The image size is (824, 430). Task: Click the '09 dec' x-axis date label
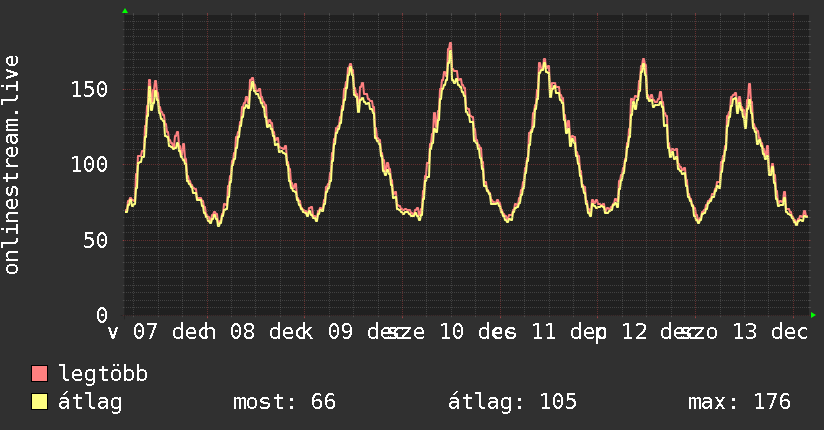pyautogui.click(x=367, y=332)
